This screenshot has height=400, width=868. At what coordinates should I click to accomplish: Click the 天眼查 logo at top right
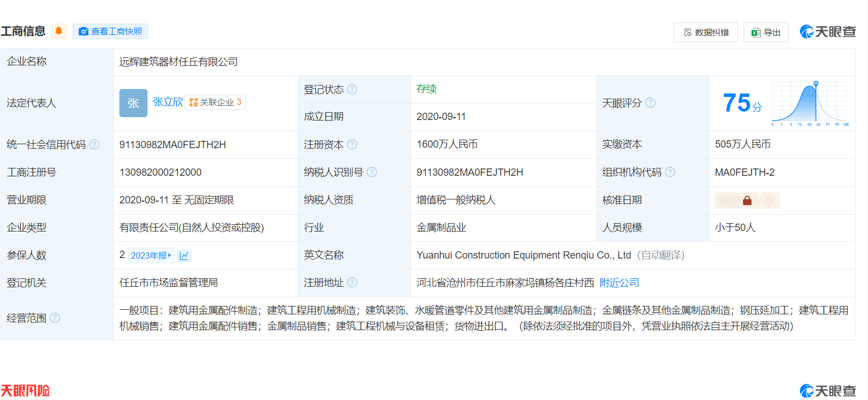click(x=828, y=32)
